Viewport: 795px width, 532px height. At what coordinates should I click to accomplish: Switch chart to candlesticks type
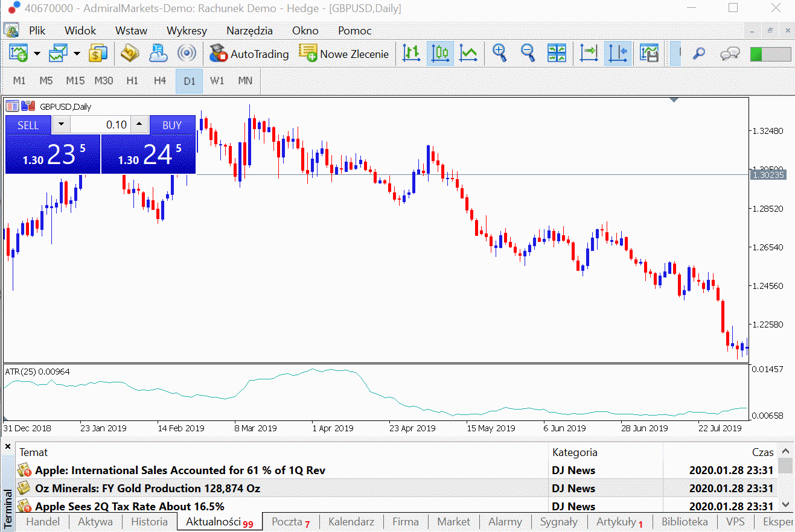[440, 54]
